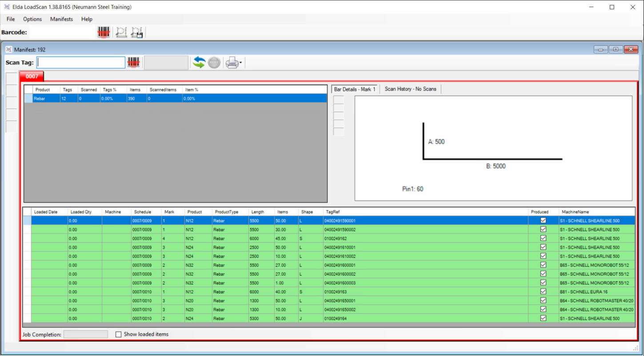The height and width of the screenshot is (356, 644).
Task: Toggle Produced checkbox for tag 04002491600001
Action: [543, 265]
